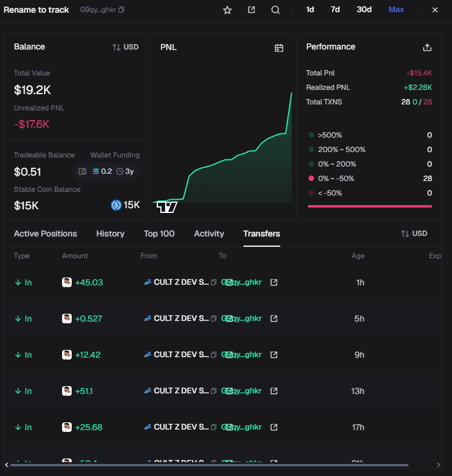Open transaction link for 17h transfer
Image resolution: width=452 pixels, height=476 pixels.
coord(274,427)
